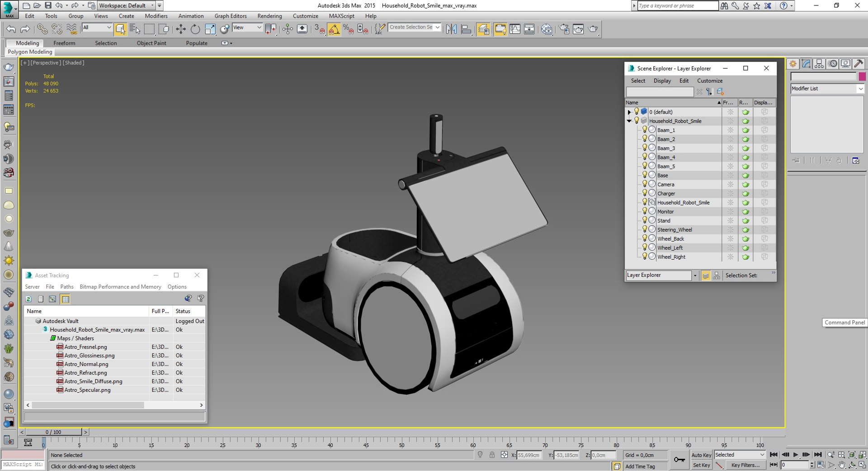Hide the Camera layer object

pos(645,184)
